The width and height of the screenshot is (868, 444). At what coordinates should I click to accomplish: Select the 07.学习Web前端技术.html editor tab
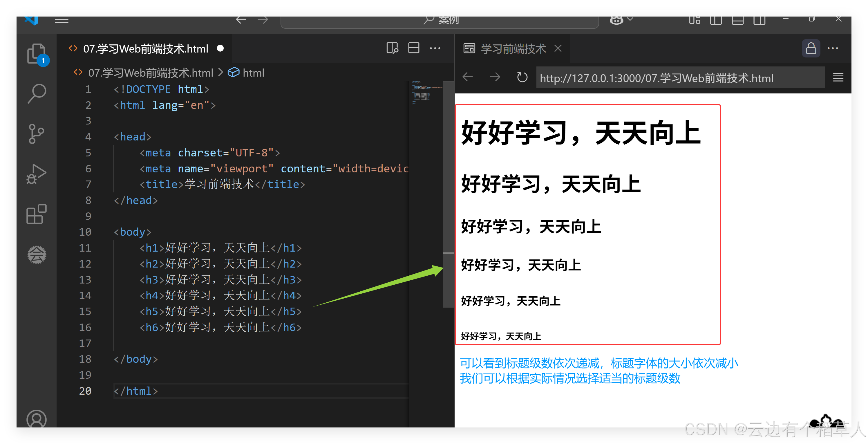[x=146, y=49]
